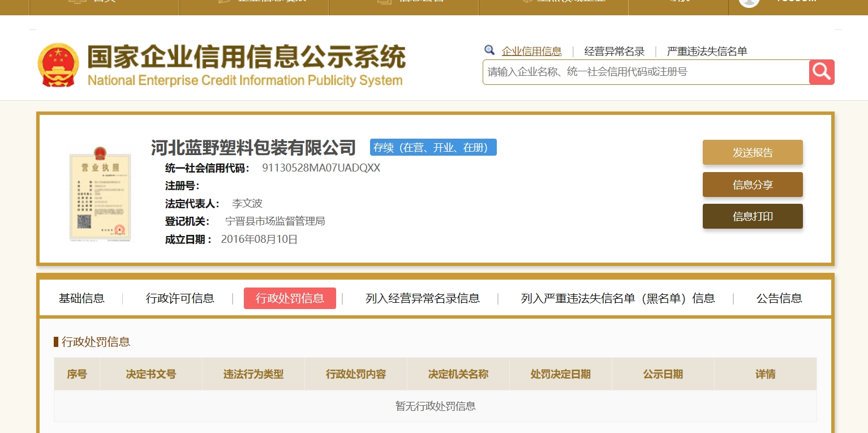Image resolution: width=868 pixels, height=433 pixels.
Task: Click the small magnifier icon beside 企业信用信息
Action: point(489,50)
